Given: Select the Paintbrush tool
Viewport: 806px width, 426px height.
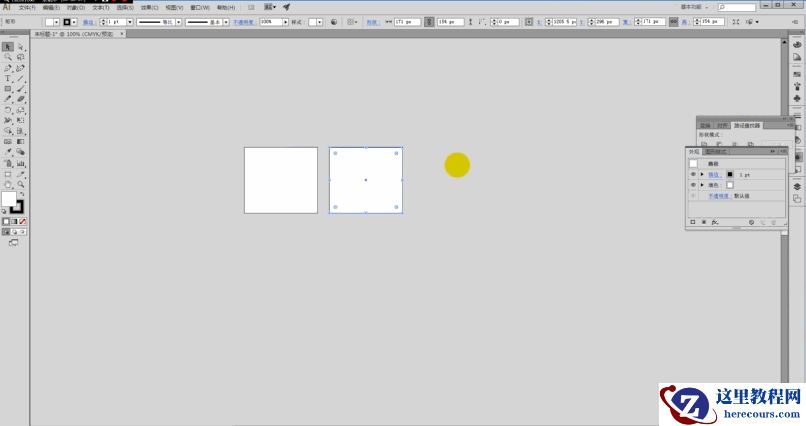Looking at the screenshot, I should [x=21, y=89].
